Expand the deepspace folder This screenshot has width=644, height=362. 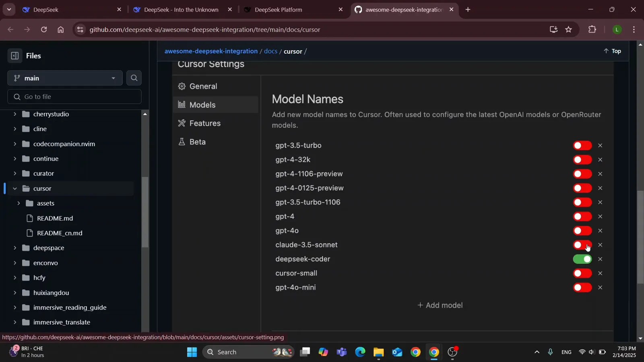click(x=15, y=248)
